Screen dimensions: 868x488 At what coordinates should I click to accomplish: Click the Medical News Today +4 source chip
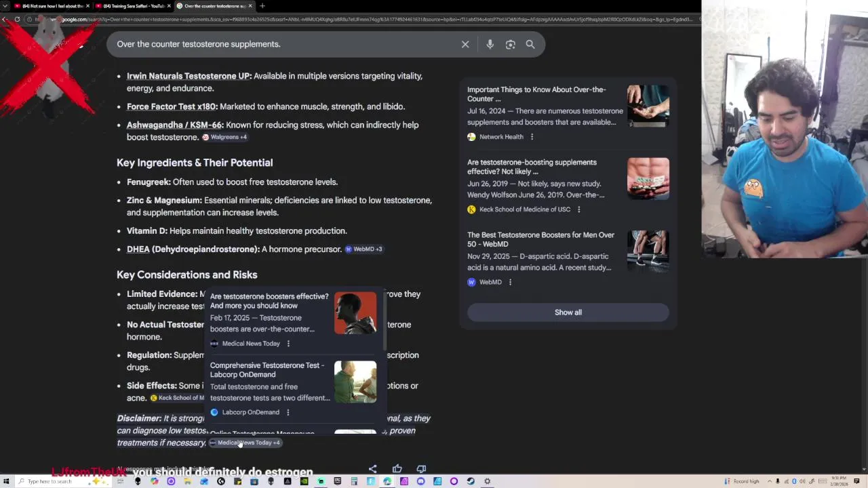point(245,443)
